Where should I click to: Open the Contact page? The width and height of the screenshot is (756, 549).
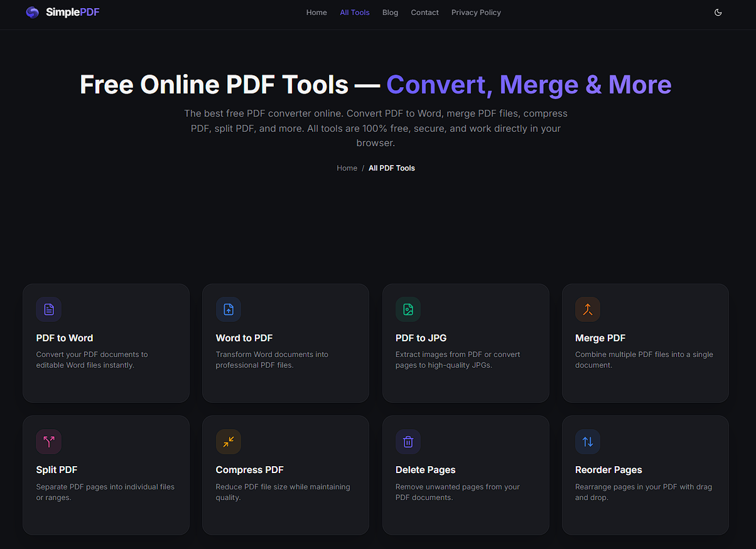424,12
